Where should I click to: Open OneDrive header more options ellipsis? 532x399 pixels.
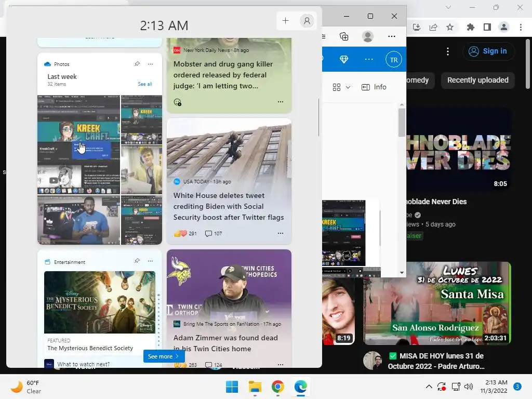pyautogui.click(x=369, y=59)
